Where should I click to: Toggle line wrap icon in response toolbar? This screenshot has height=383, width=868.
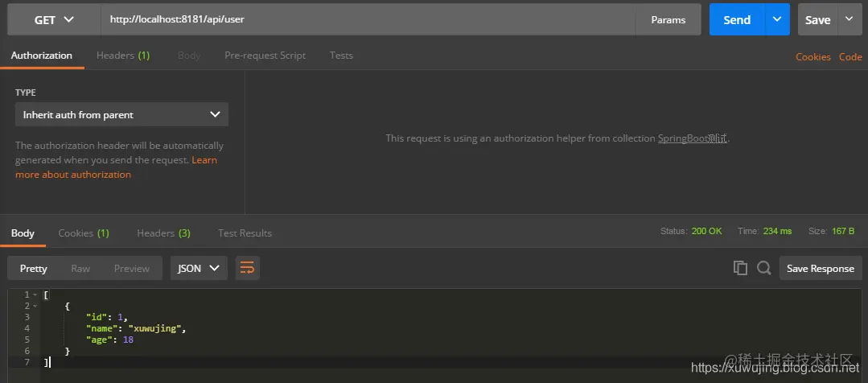[x=248, y=268]
